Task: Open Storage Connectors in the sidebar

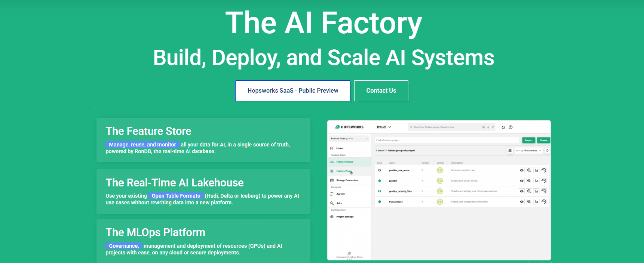Action: tap(347, 180)
